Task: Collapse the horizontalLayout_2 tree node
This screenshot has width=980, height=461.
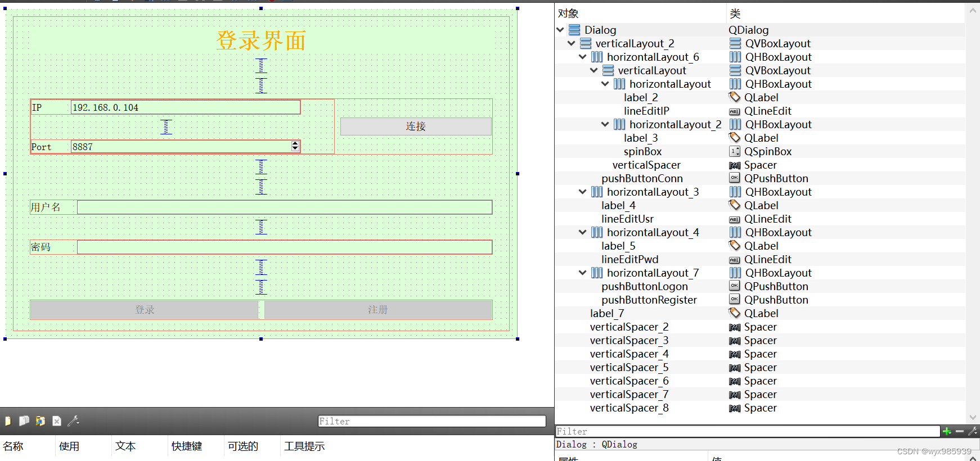Action: [x=605, y=124]
